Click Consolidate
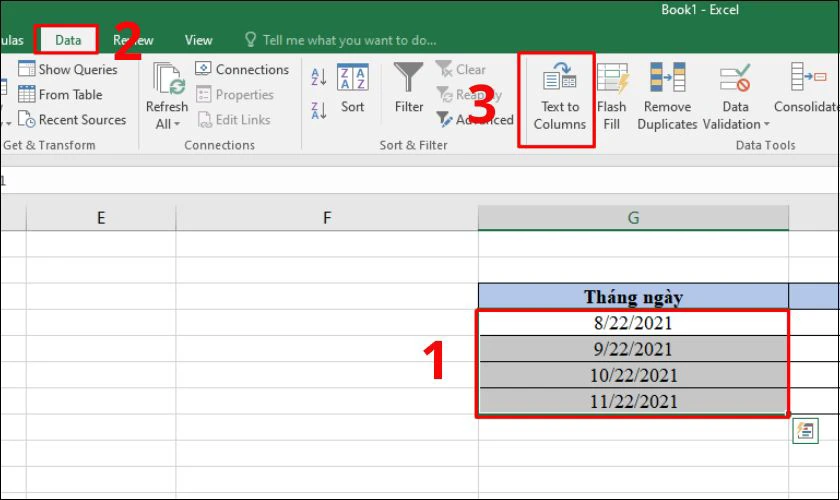Viewport: 840px width, 500px height. point(807,88)
